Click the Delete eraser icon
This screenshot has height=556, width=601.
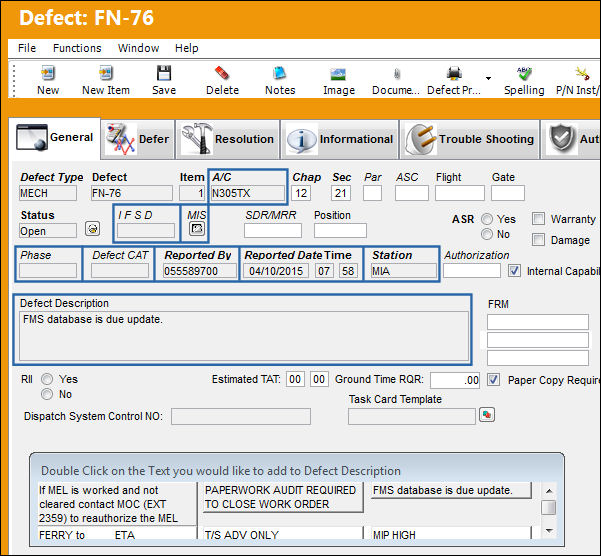pyautogui.click(x=222, y=73)
